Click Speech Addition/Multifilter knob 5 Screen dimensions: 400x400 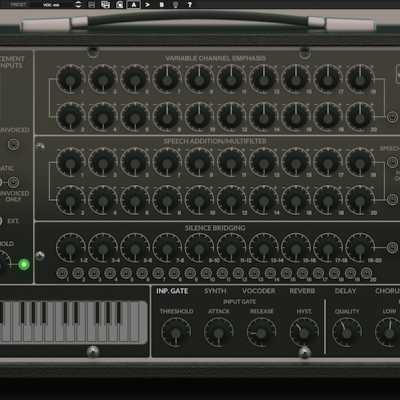click(x=135, y=162)
